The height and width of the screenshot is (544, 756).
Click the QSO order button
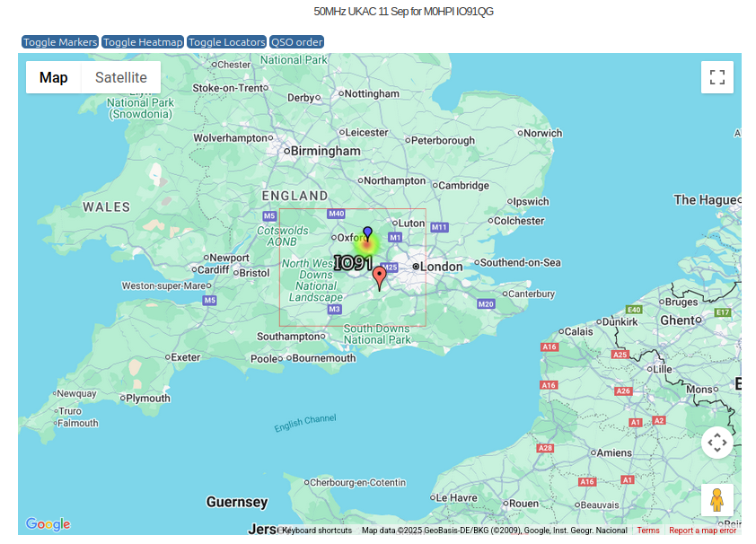click(x=296, y=42)
